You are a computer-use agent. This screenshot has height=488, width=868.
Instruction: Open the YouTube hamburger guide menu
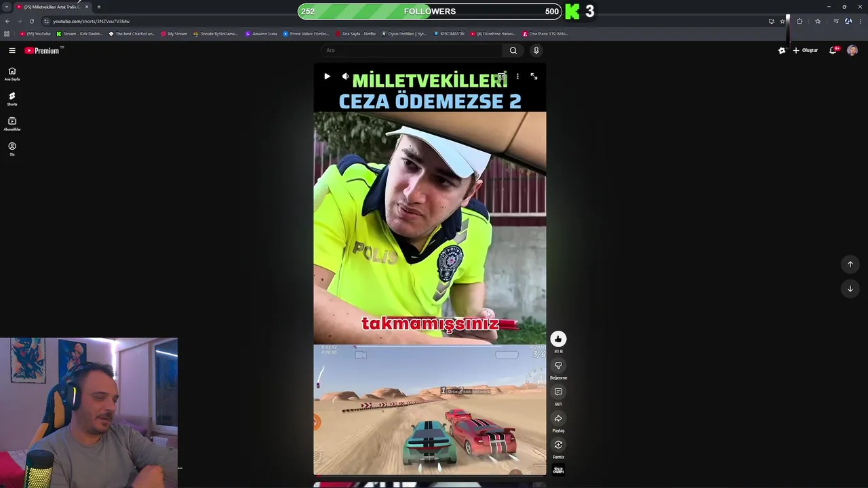[x=12, y=50]
